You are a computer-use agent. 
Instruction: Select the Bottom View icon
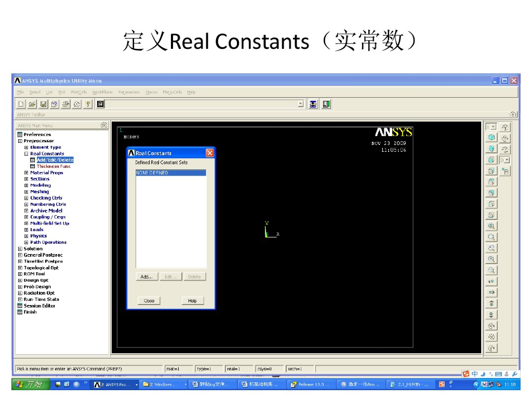tap(491, 215)
